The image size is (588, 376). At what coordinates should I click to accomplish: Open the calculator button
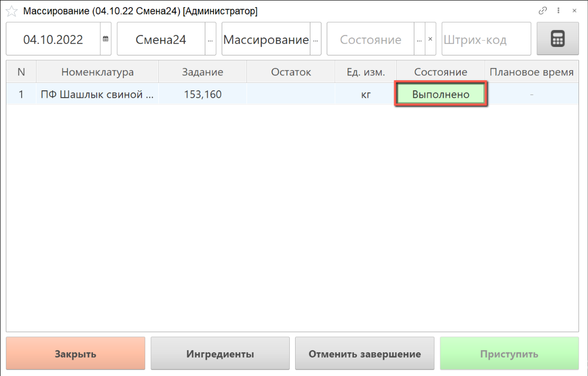[x=557, y=39]
